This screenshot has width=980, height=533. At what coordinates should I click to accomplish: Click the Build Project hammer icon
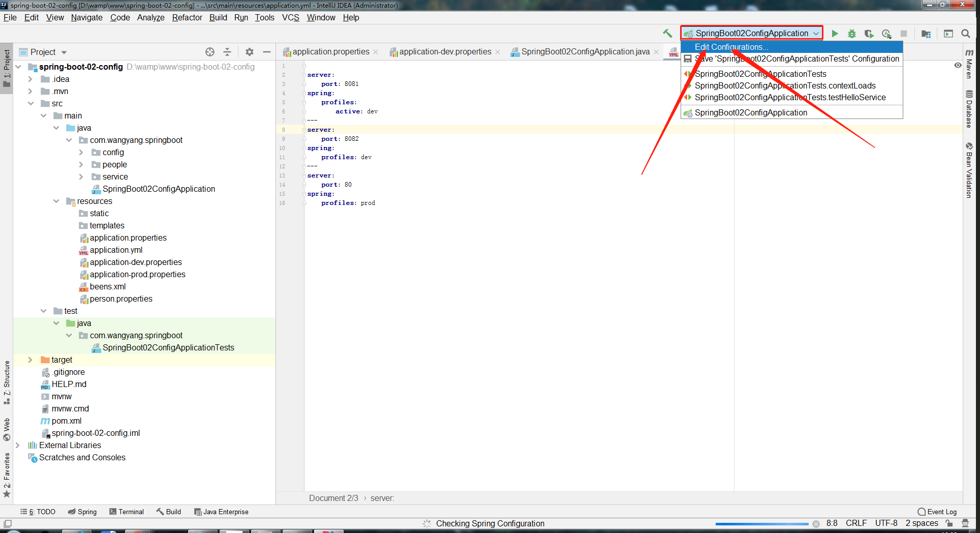pos(667,34)
